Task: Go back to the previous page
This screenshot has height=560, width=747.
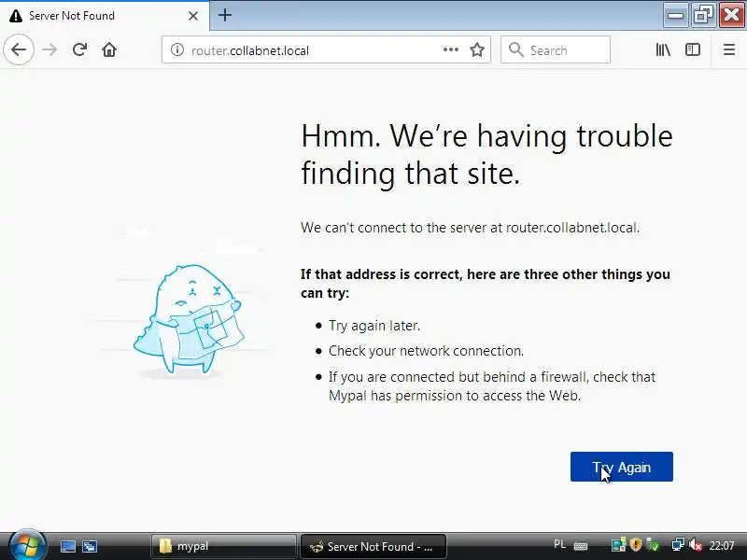Action: coord(19,49)
